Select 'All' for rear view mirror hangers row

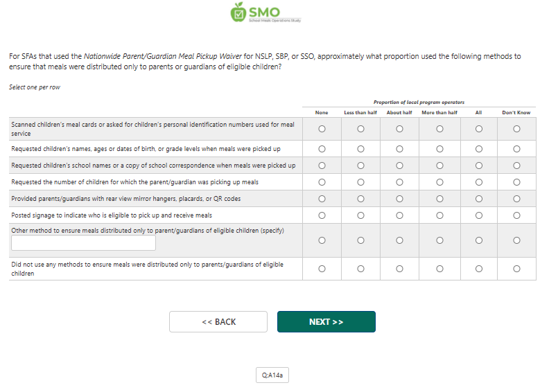tap(478, 199)
